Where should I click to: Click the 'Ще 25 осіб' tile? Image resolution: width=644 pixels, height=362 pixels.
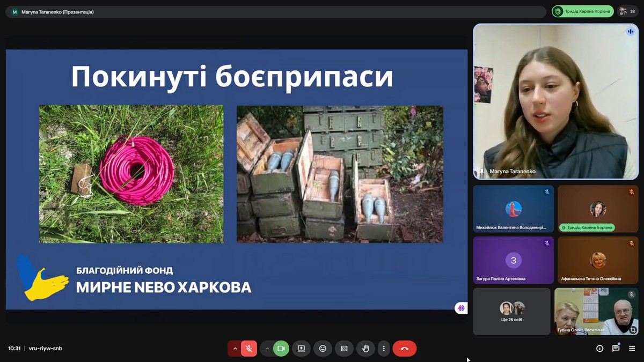[x=511, y=312]
